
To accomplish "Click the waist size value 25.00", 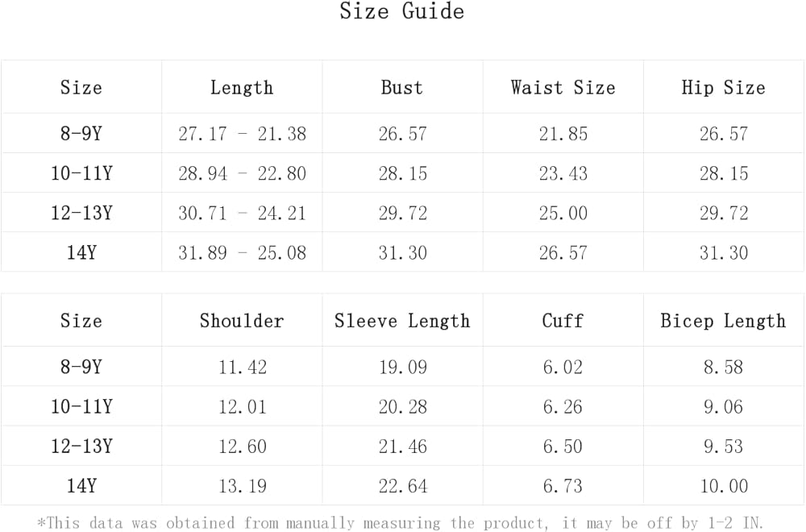I will (563, 214).
